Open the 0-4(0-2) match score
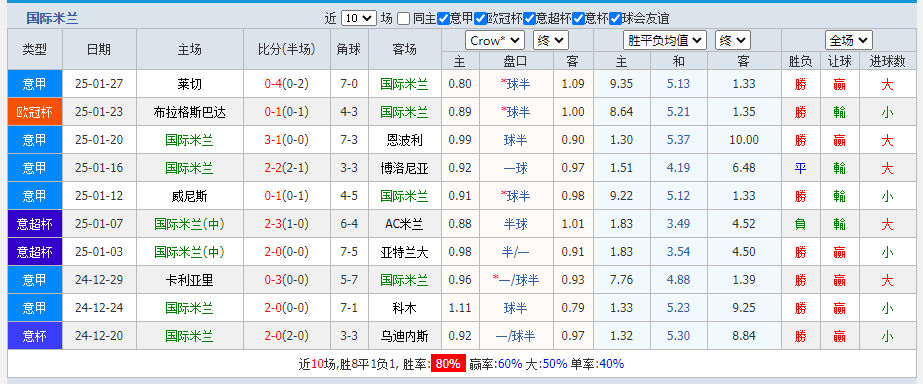The height and width of the screenshot is (384, 923). pyautogui.click(x=286, y=84)
